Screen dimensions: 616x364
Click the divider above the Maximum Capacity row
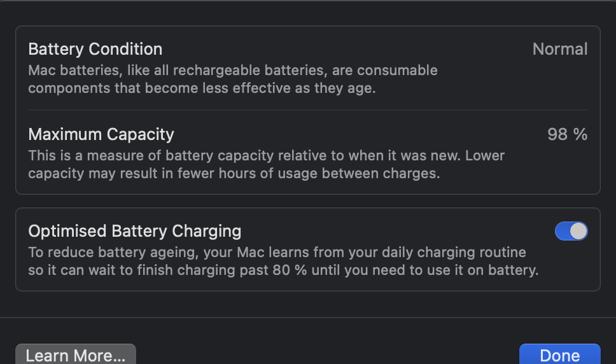[x=308, y=110]
